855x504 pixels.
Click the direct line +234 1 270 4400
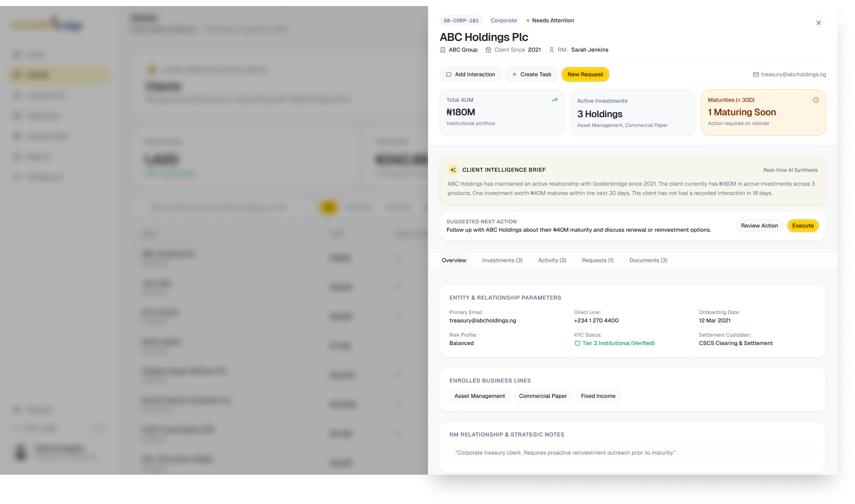pos(596,320)
